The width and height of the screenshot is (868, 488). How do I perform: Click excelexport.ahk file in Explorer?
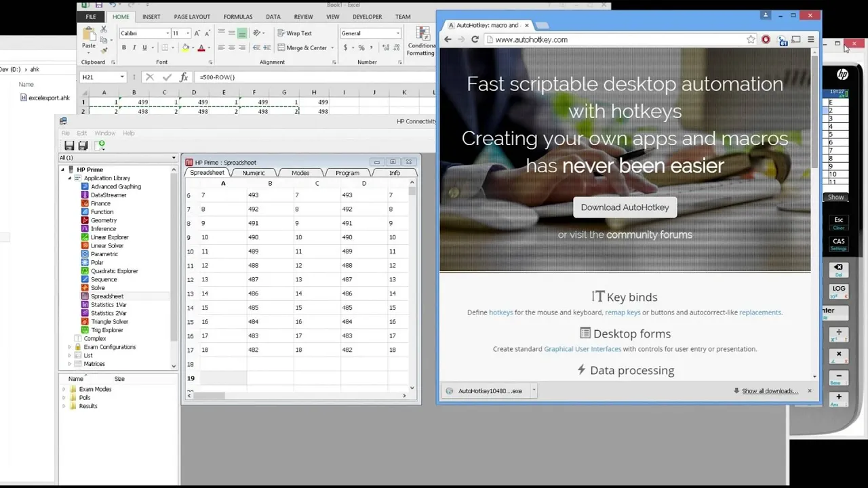45,98
